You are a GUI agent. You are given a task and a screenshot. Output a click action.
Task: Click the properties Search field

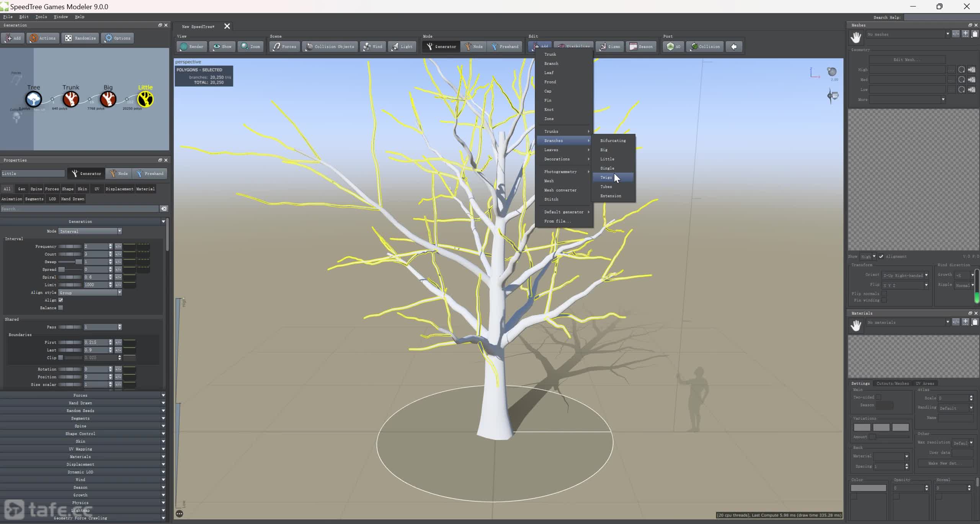[79, 209]
